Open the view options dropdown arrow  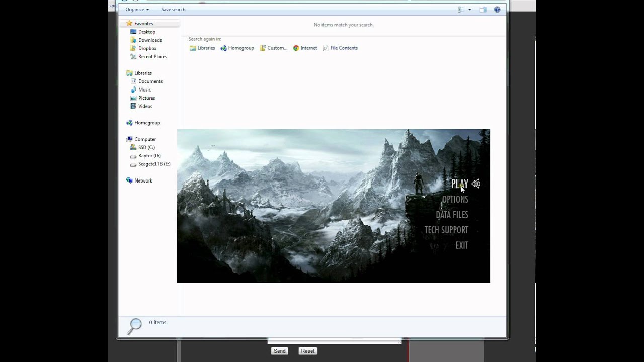click(x=470, y=9)
